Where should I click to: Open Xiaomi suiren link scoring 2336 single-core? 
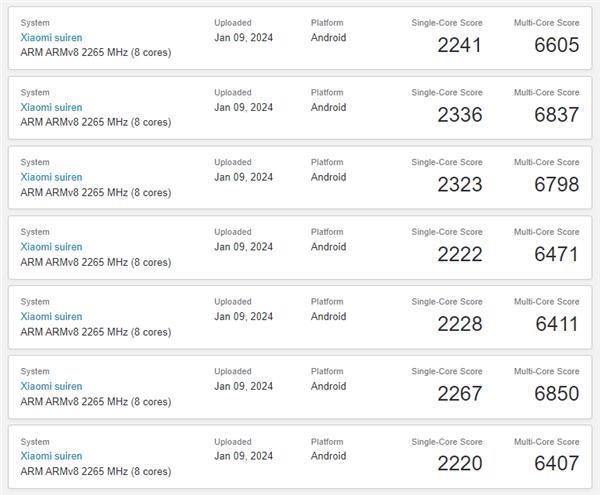tap(51, 107)
